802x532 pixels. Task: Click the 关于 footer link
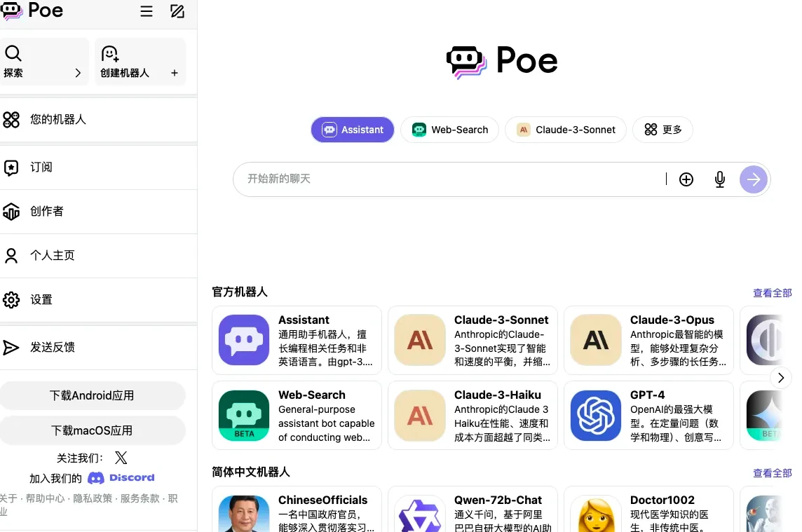[x=8, y=498]
